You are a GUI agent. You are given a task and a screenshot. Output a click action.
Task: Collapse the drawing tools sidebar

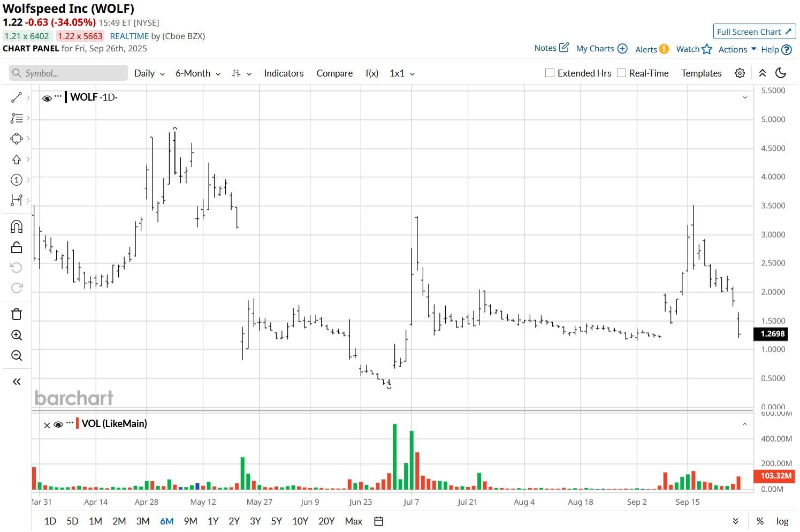(x=16, y=382)
